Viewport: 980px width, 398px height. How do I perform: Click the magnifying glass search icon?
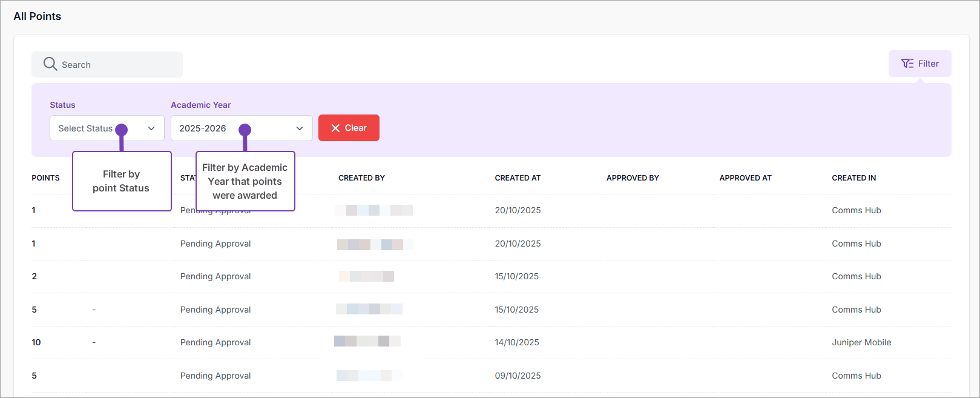(50, 64)
